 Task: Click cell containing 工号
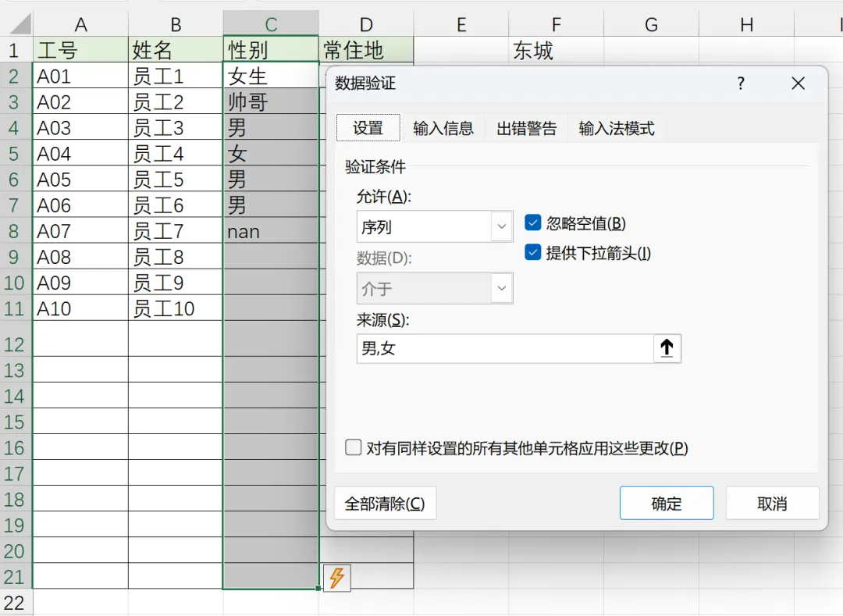coord(80,50)
